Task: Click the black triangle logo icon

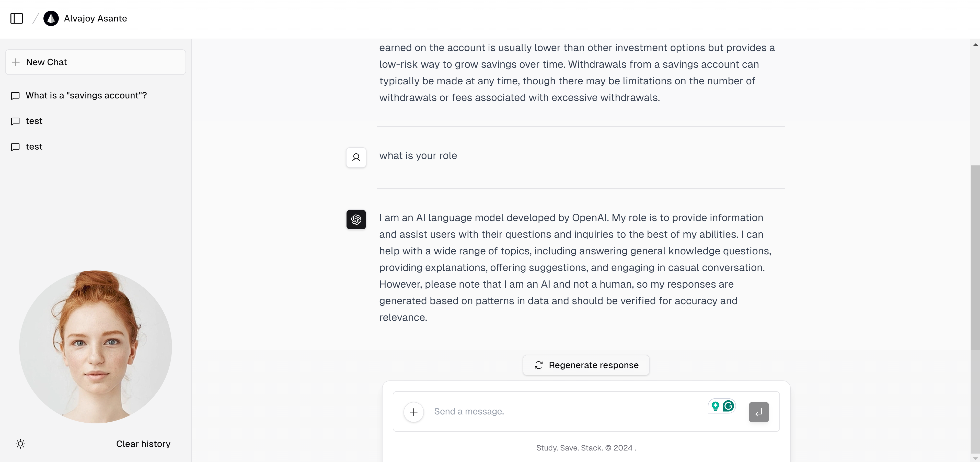Action: tap(51, 18)
